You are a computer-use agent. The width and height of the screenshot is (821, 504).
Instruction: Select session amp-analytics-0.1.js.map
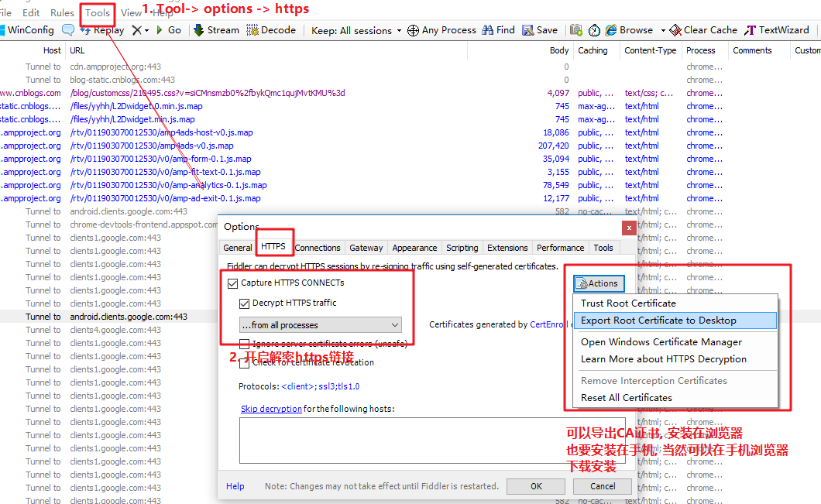(x=168, y=185)
